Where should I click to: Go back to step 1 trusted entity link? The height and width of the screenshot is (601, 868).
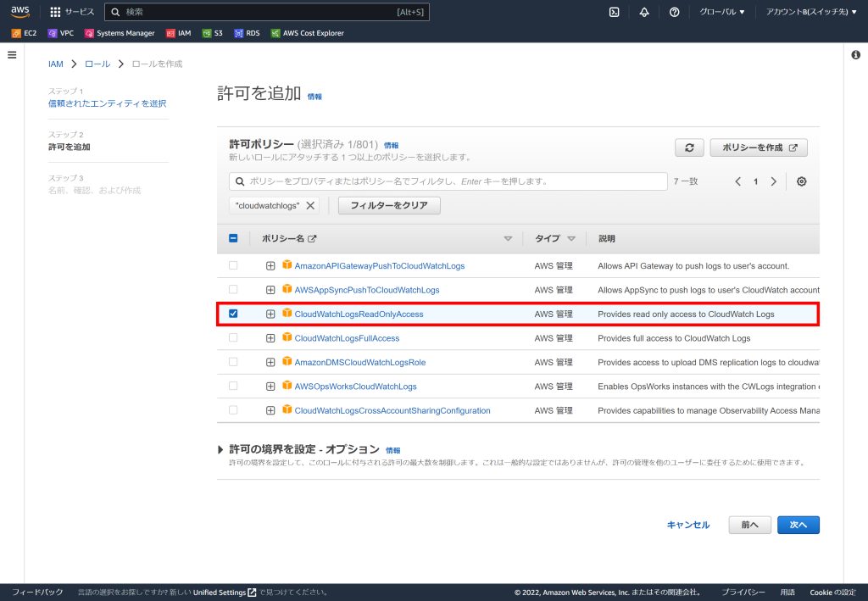107,103
